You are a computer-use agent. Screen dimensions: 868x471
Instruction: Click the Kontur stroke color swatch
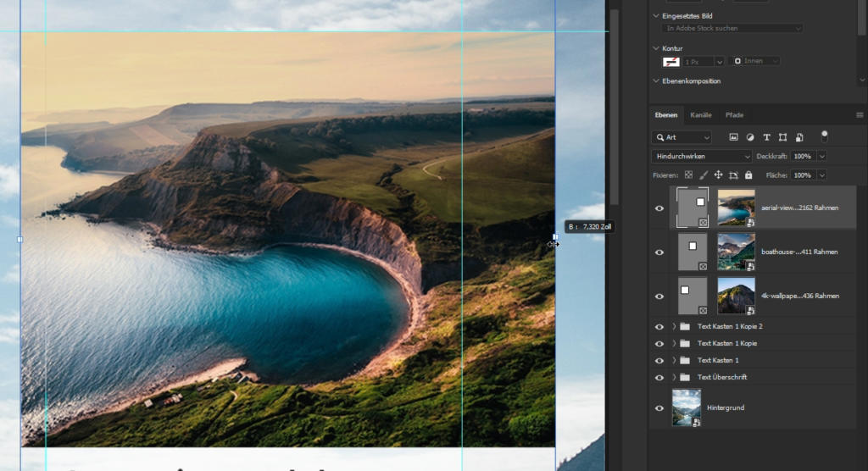pos(671,62)
